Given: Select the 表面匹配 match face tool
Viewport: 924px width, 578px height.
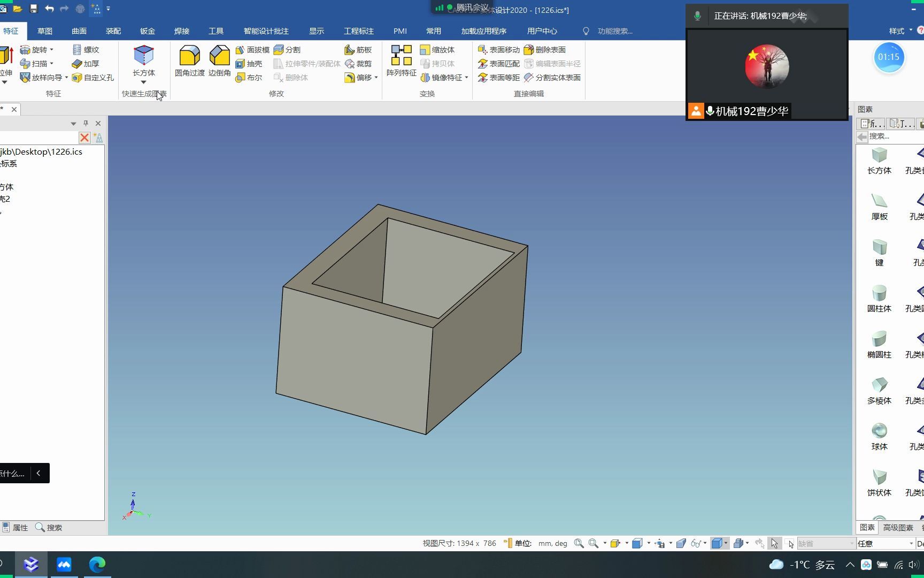Looking at the screenshot, I should click(x=498, y=64).
